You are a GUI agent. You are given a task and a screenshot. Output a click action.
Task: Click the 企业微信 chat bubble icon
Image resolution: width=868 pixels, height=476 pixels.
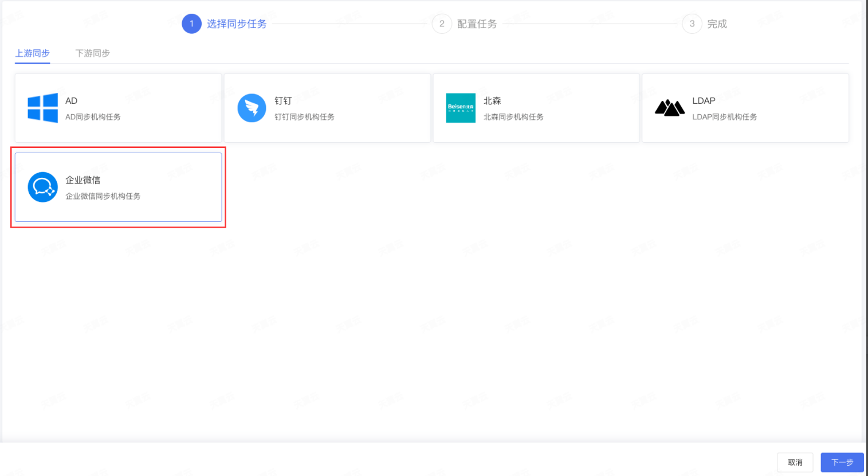pos(43,187)
